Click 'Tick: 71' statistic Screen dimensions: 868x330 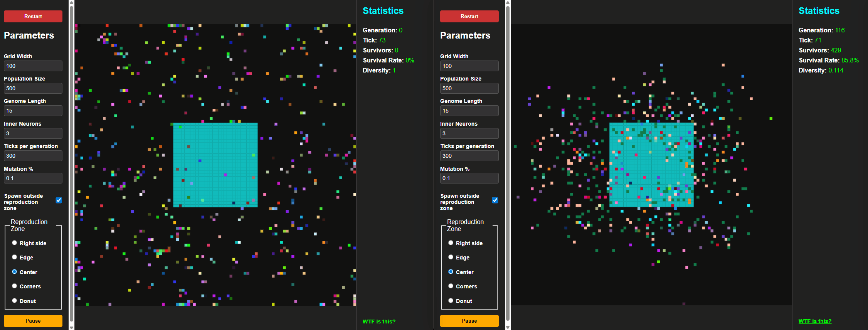click(810, 40)
